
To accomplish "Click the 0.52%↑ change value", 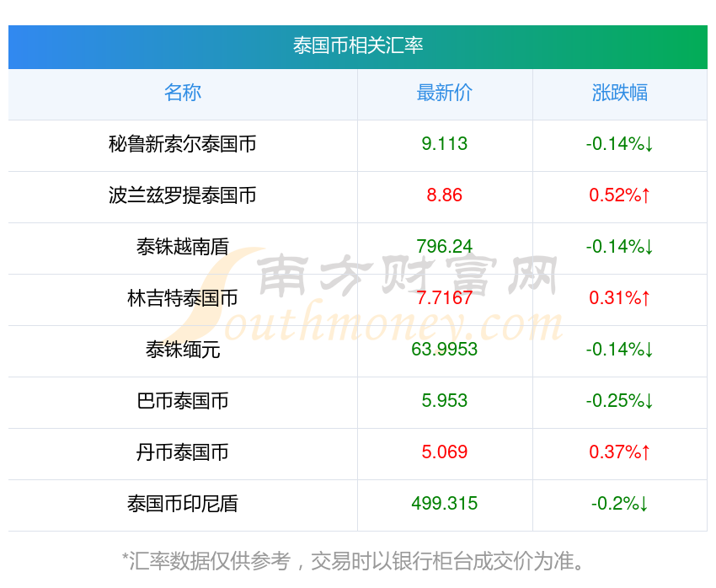I will click(x=620, y=195).
